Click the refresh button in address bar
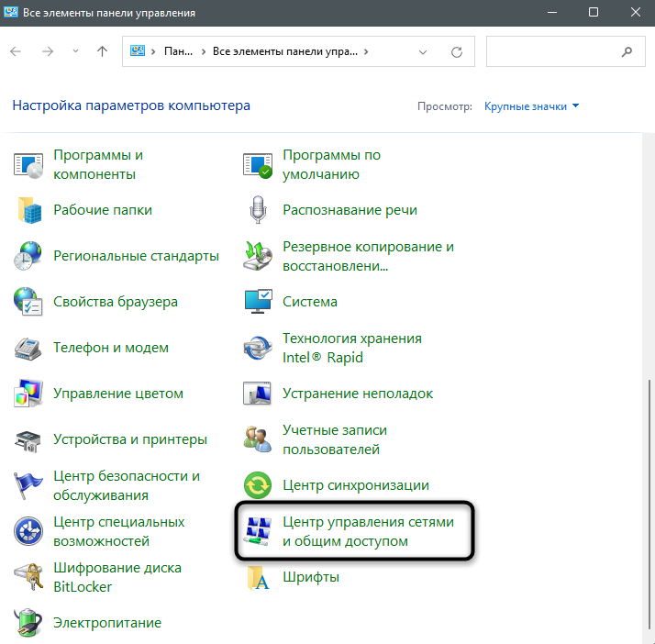This screenshot has width=655, height=644. pyautogui.click(x=457, y=51)
